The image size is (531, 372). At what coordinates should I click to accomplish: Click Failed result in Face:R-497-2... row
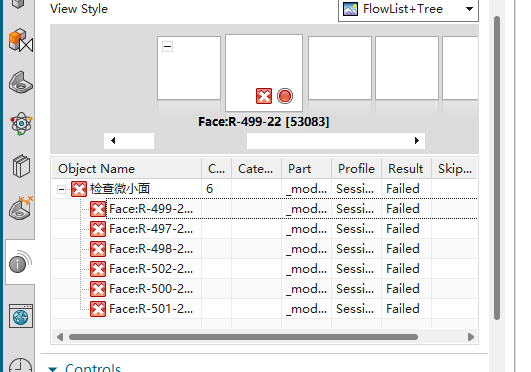click(x=403, y=229)
